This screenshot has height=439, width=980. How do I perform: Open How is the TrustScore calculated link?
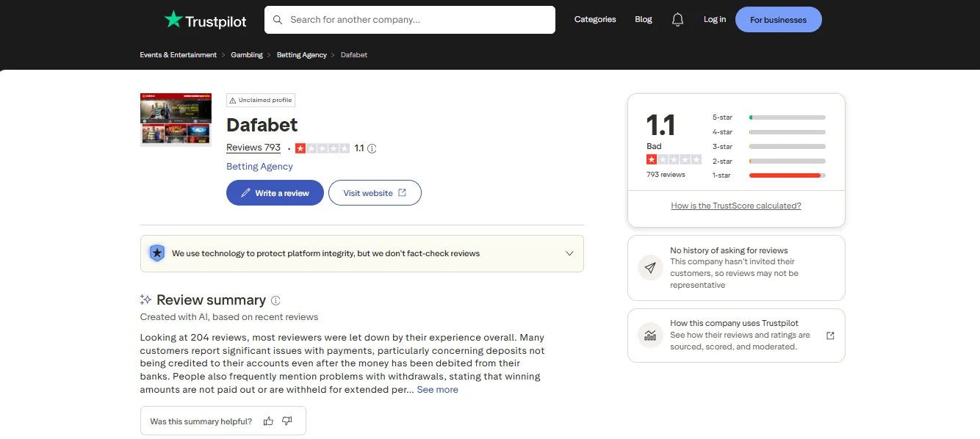736,206
